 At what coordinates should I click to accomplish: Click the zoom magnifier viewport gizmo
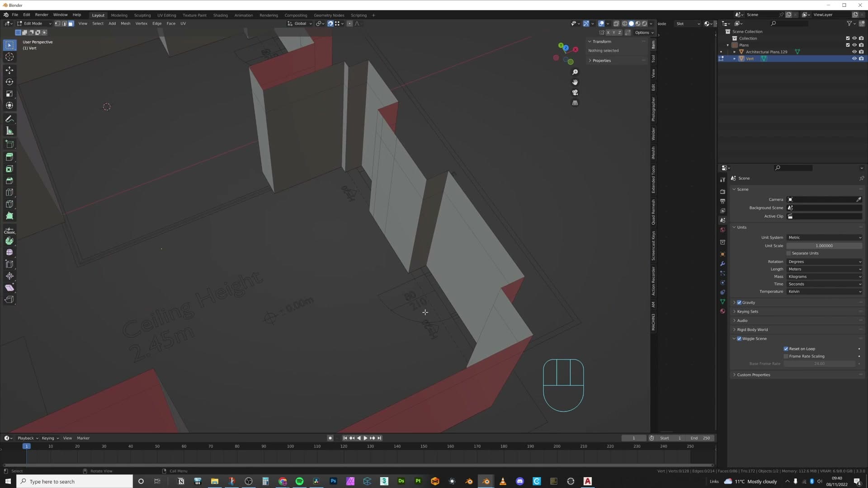tap(575, 72)
